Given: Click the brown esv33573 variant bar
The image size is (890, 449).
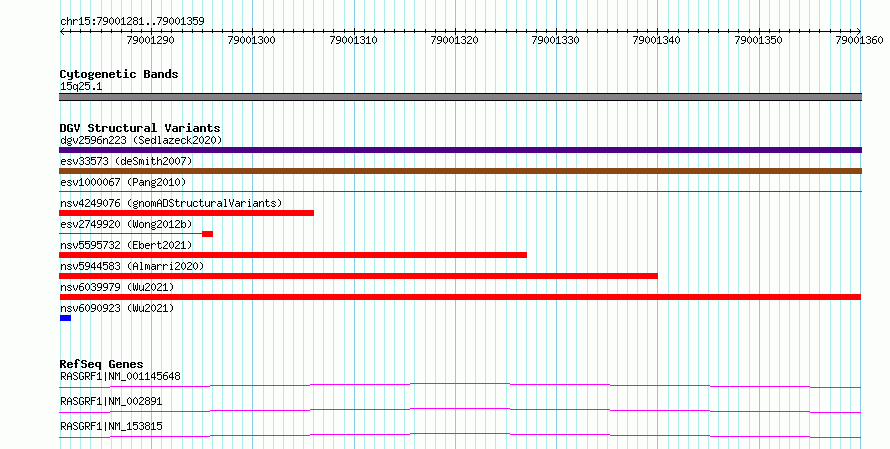Looking at the screenshot, I should pyautogui.click(x=460, y=171).
